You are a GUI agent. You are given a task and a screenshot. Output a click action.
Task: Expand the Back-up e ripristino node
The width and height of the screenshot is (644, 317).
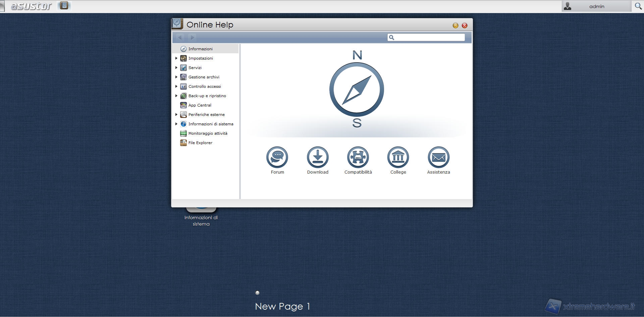point(176,96)
